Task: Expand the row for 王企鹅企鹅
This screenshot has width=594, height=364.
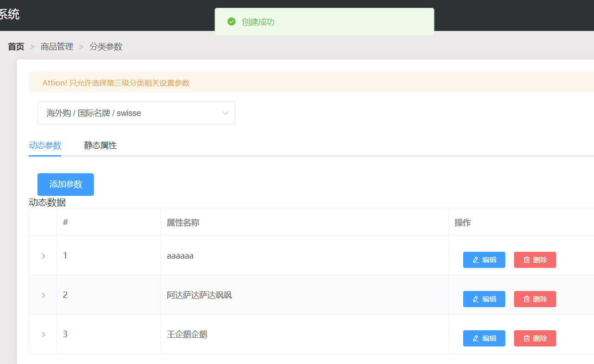Action: 43,334
